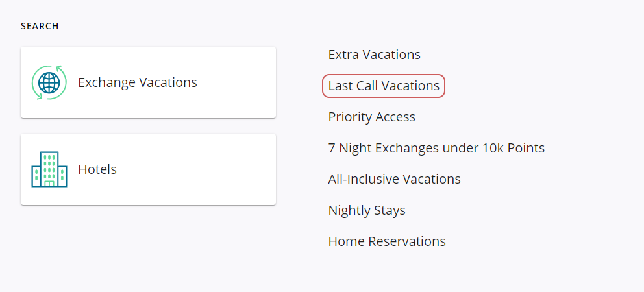Click the globe exchange arrows icon
The width and height of the screenshot is (644, 292).
pyautogui.click(x=49, y=82)
